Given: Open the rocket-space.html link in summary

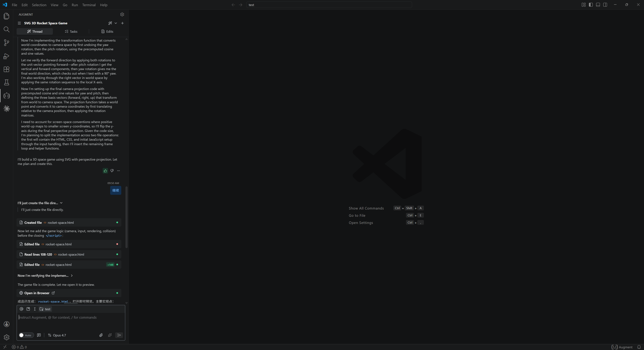Looking at the screenshot, I should click(53, 302).
